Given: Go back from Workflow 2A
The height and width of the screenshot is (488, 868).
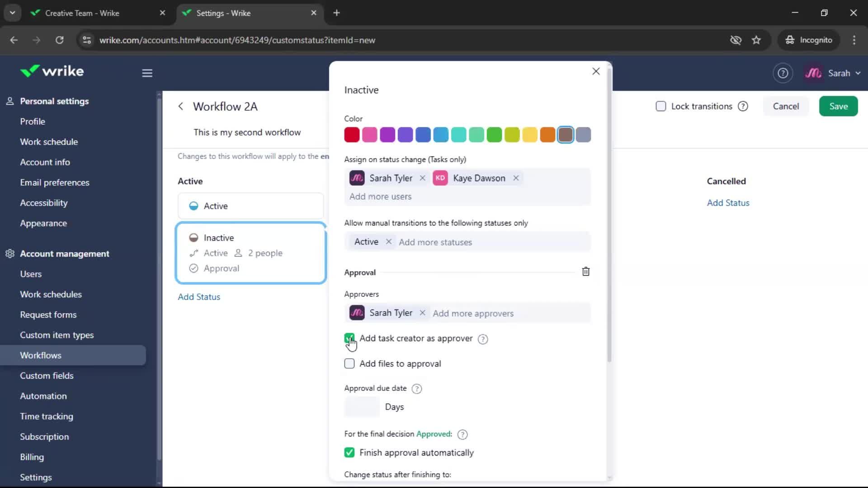Looking at the screenshot, I should coord(181,106).
